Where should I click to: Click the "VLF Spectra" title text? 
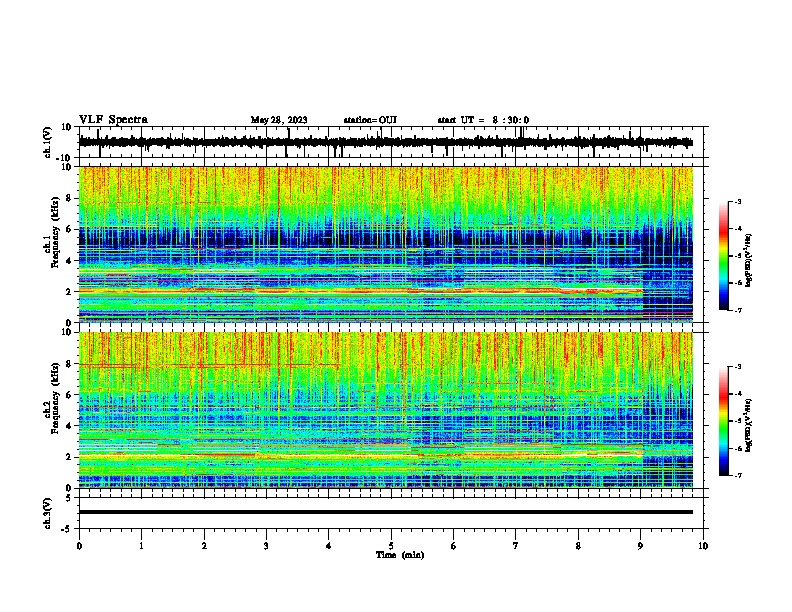(113, 120)
